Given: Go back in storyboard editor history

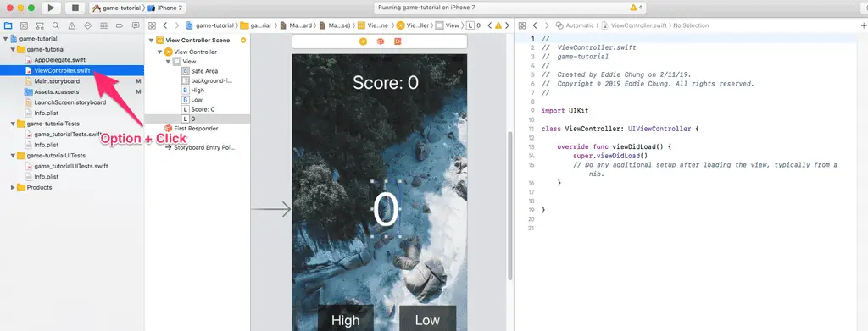Looking at the screenshot, I should [165, 25].
